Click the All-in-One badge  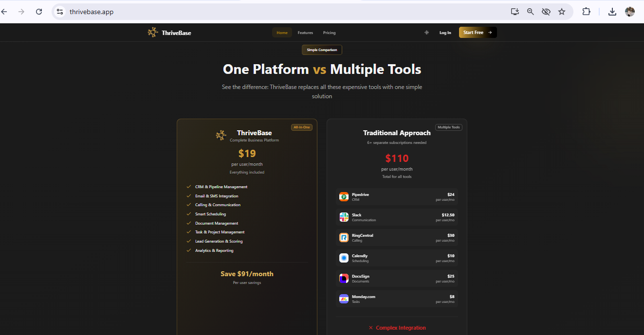[x=302, y=127]
